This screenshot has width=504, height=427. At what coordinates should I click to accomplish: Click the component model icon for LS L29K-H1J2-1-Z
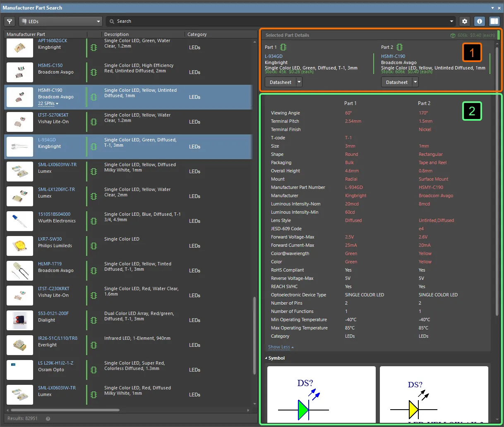(x=94, y=370)
